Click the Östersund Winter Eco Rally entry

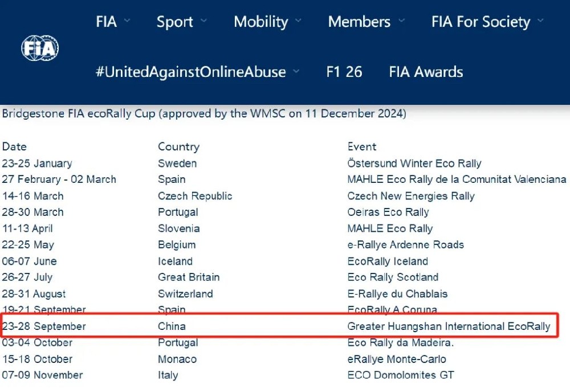[414, 164]
